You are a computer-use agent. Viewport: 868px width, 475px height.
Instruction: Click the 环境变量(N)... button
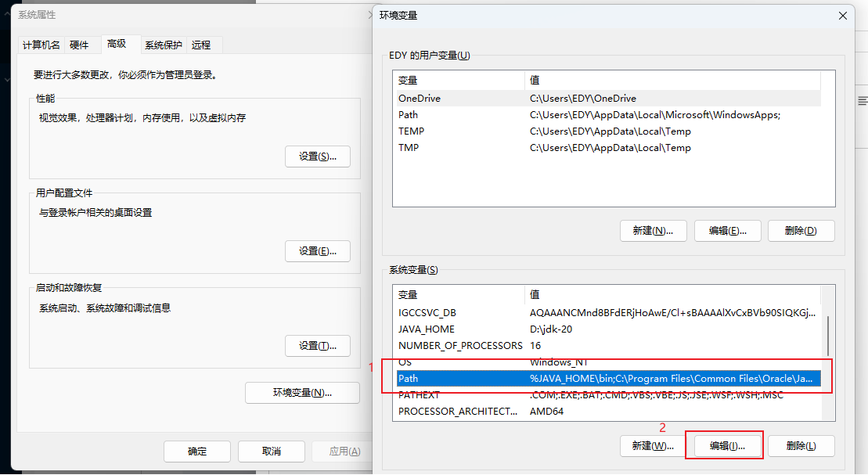click(x=302, y=393)
